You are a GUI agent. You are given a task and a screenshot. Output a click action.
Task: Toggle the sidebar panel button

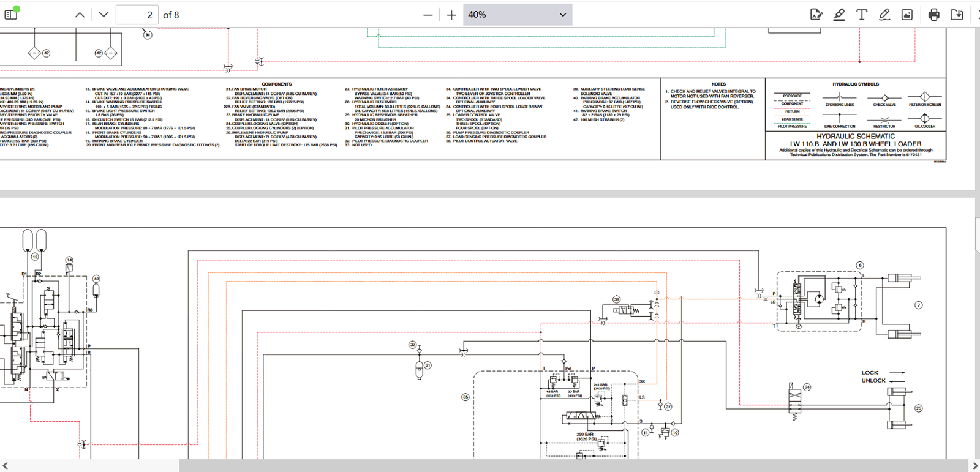tap(11, 14)
